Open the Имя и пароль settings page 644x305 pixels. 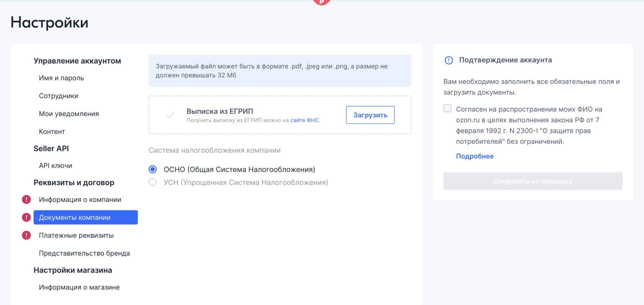[61, 78]
